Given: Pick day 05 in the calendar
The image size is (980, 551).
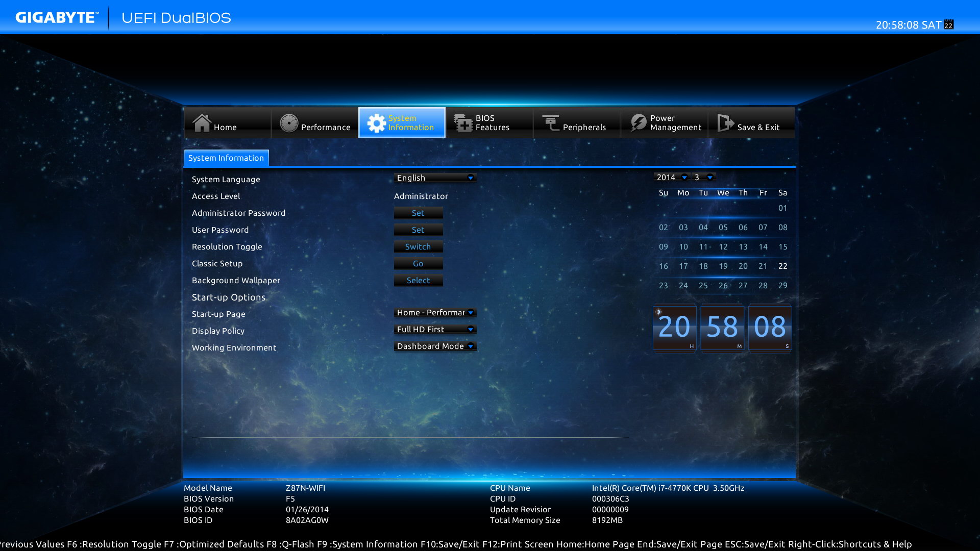Looking at the screenshot, I should [723, 227].
